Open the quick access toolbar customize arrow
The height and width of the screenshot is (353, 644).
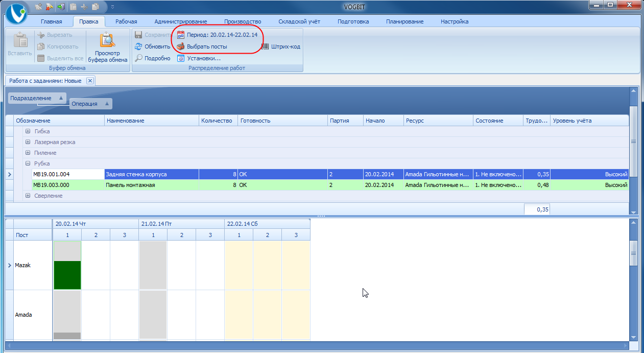pyautogui.click(x=112, y=7)
